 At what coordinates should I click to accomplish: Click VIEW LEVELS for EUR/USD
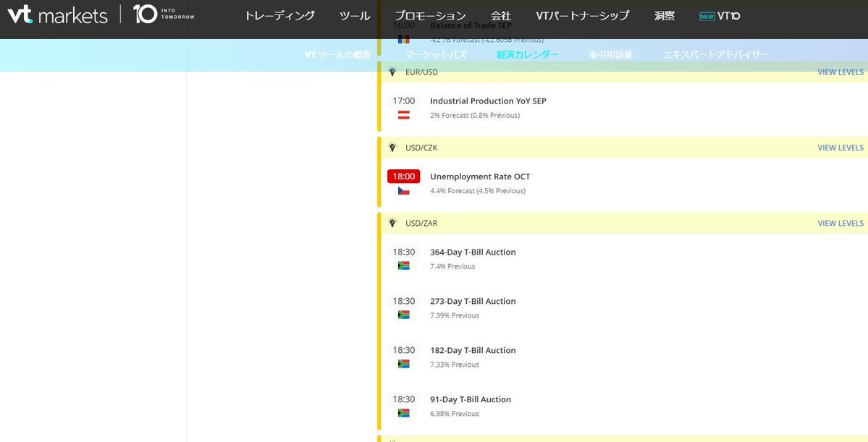840,72
